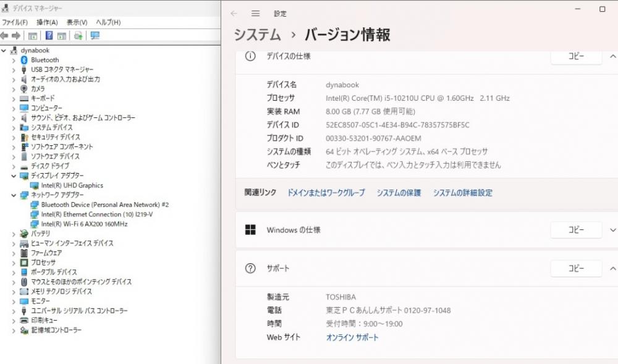Open the システムの詳細設定 link
Viewport: 618px width, 364px height.
[463, 193]
